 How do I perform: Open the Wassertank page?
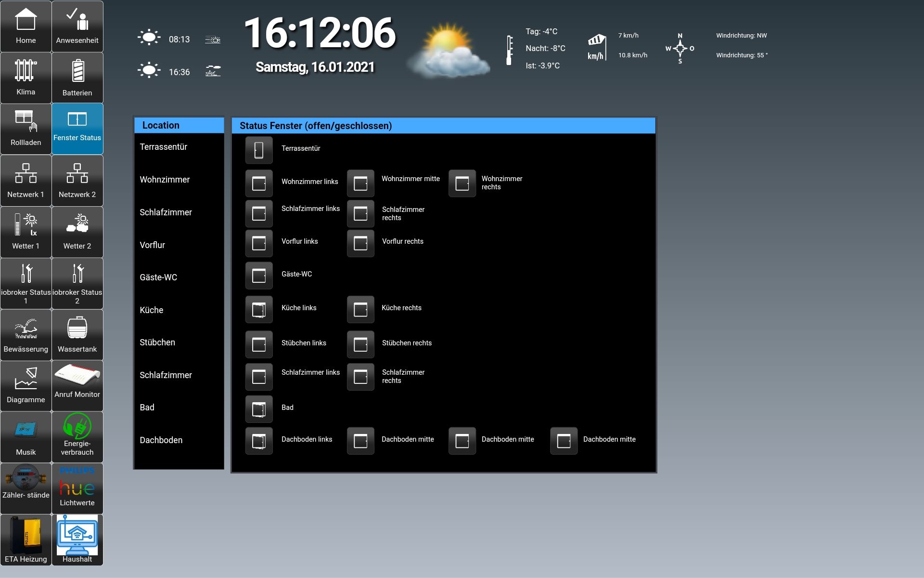pyautogui.click(x=77, y=335)
